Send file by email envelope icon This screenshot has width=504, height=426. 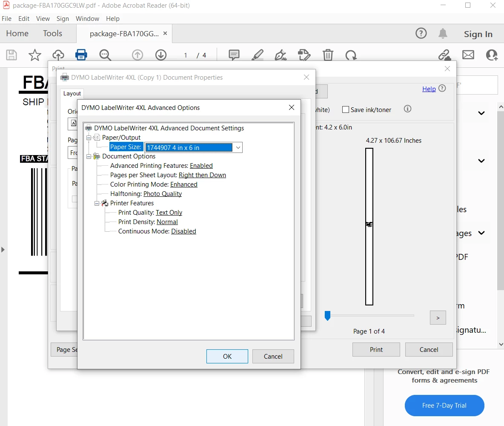tap(468, 55)
